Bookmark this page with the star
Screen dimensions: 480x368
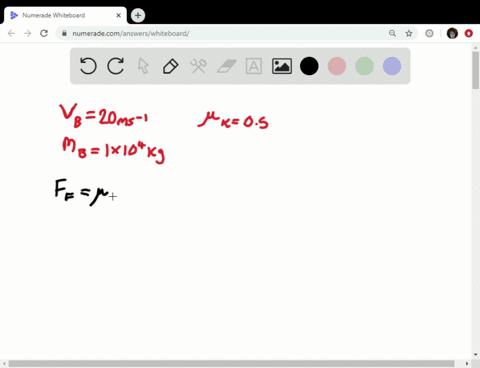[409, 33]
